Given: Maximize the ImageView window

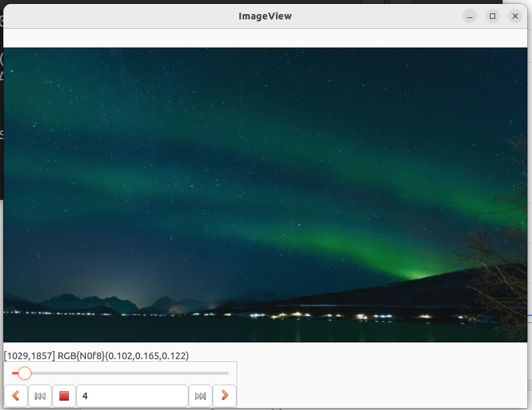Looking at the screenshot, I should click(493, 16).
